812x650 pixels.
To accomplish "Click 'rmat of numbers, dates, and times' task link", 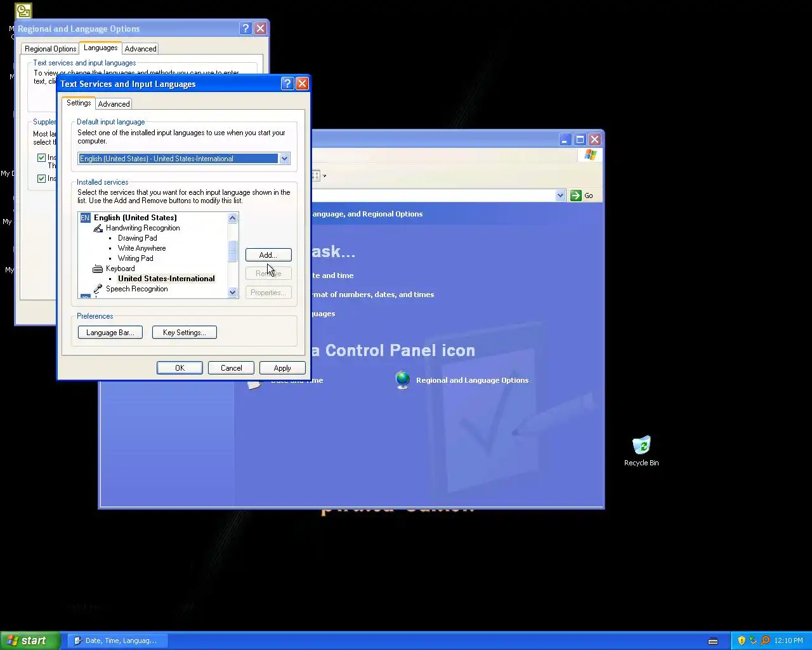I will 373,295.
